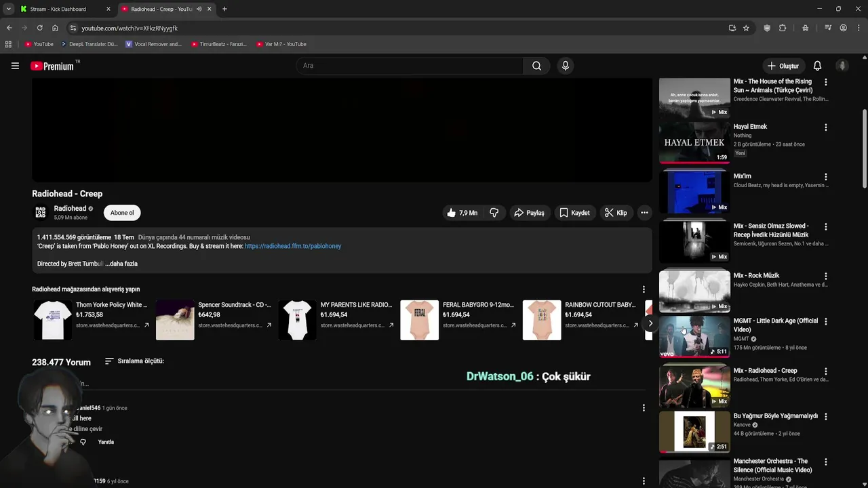Open options for Hayal Etmek video

point(825,127)
